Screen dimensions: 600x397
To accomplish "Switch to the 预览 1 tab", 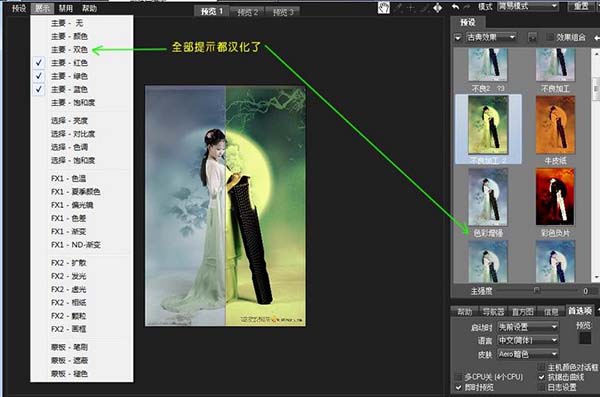I will coord(212,11).
